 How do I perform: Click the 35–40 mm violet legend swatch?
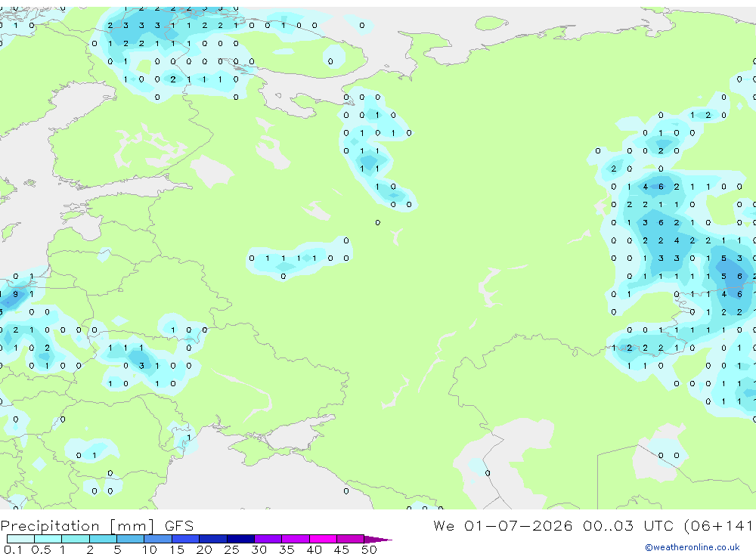click(x=296, y=539)
